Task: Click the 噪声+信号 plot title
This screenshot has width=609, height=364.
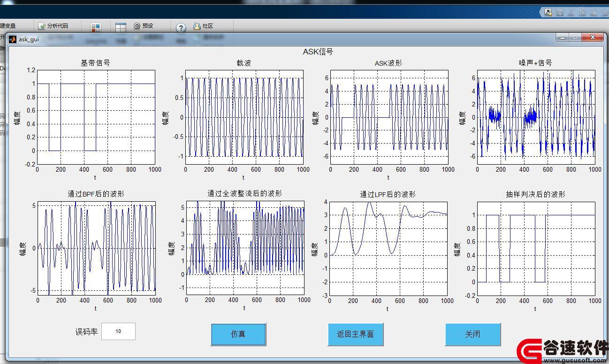Action: [x=535, y=63]
